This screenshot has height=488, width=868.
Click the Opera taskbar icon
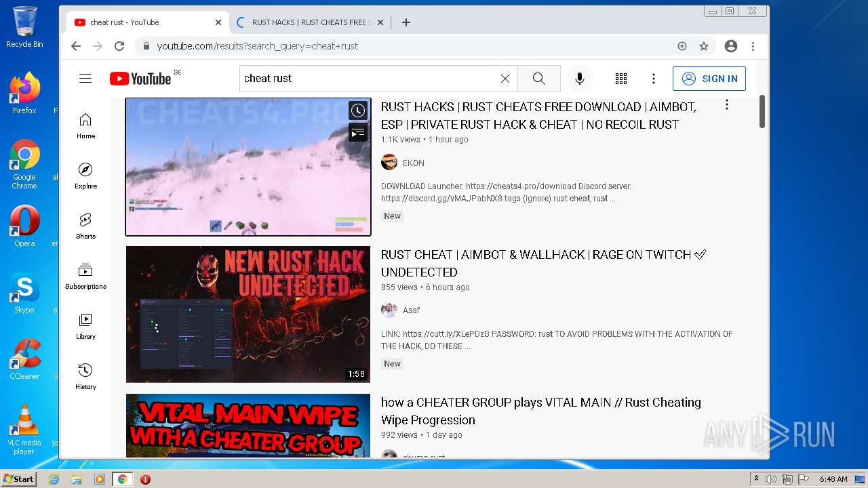145,479
